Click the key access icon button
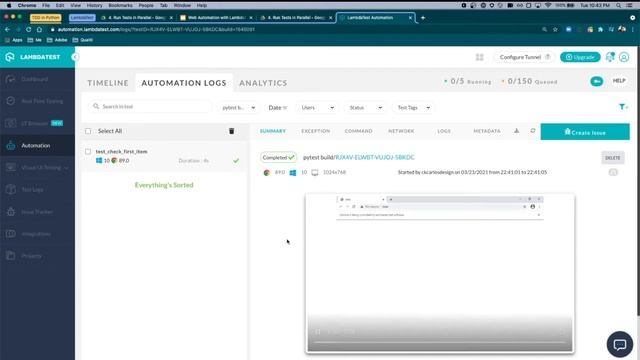Viewport: 640px width, 360px height. pos(596,81)
